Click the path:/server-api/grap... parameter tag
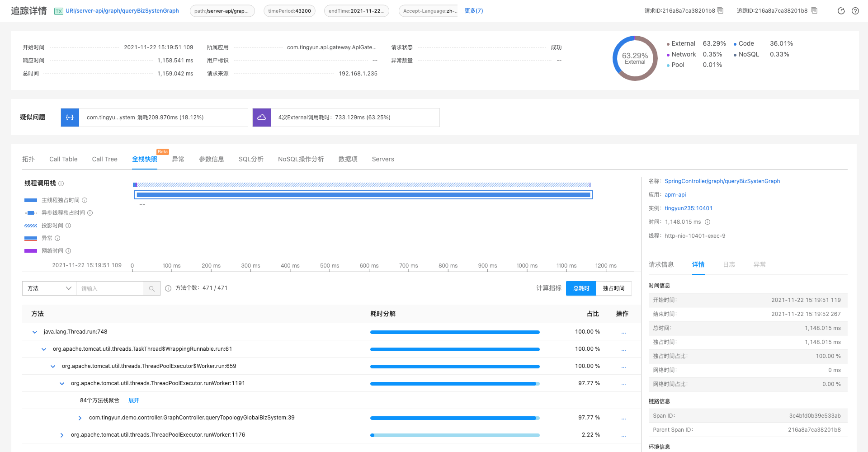Screen dimensions: 868x452 coord(222,11)
